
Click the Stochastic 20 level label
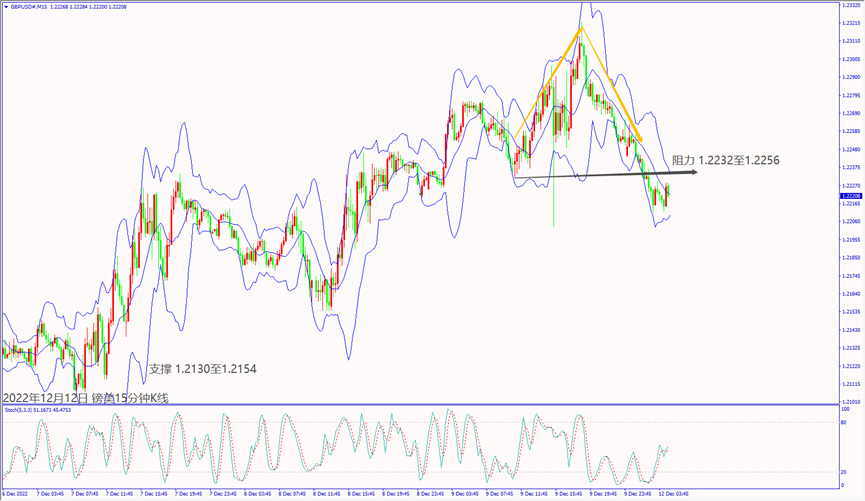[846, 472]
